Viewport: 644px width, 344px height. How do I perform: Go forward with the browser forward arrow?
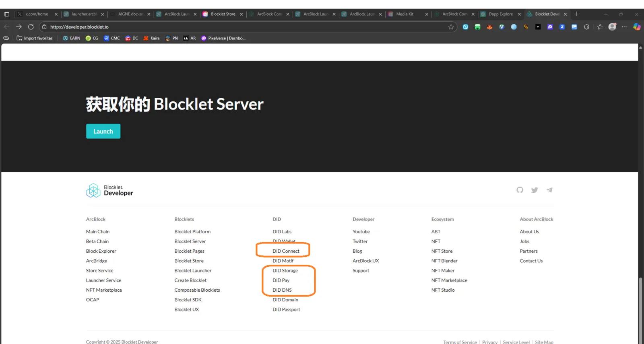(x=19, y=27)
